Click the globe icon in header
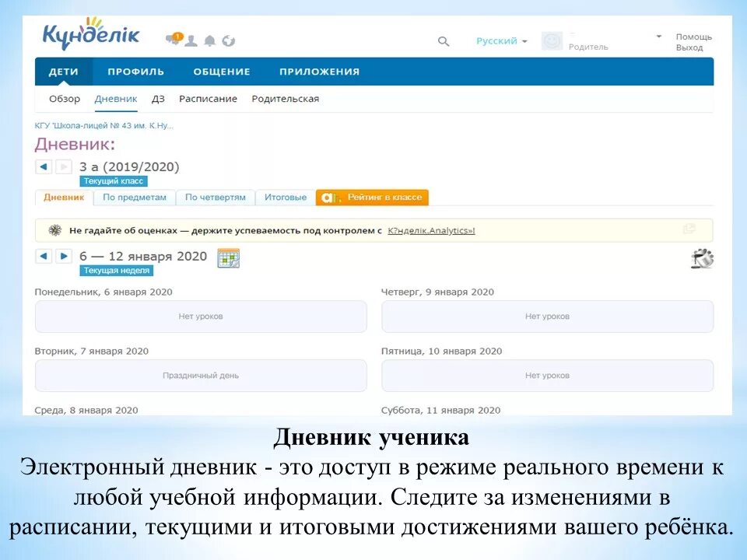 click(x=229, y=38)
